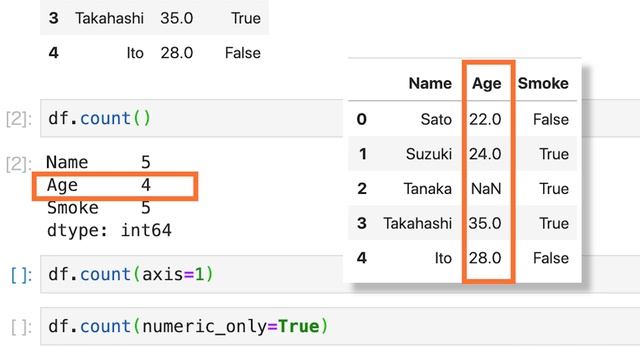Click the input prompt [2] beside df.count()

(x=19, y=119)
